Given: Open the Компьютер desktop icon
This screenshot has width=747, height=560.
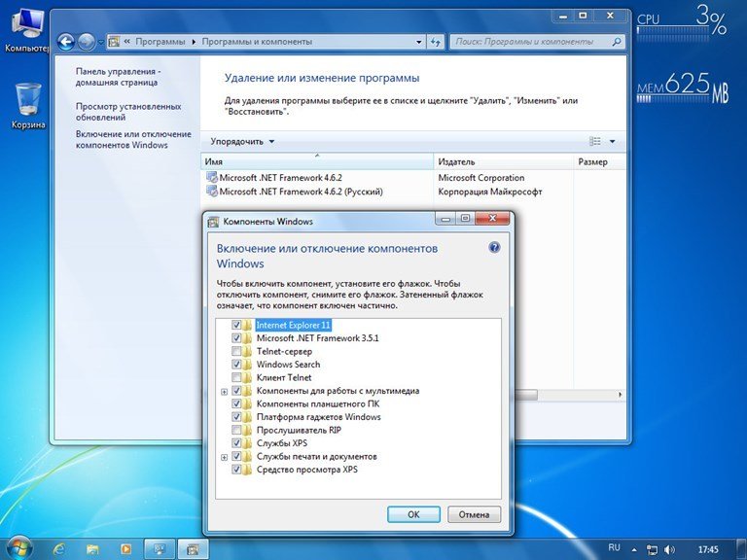Looking at the screenshot, I should coord(27,29).
